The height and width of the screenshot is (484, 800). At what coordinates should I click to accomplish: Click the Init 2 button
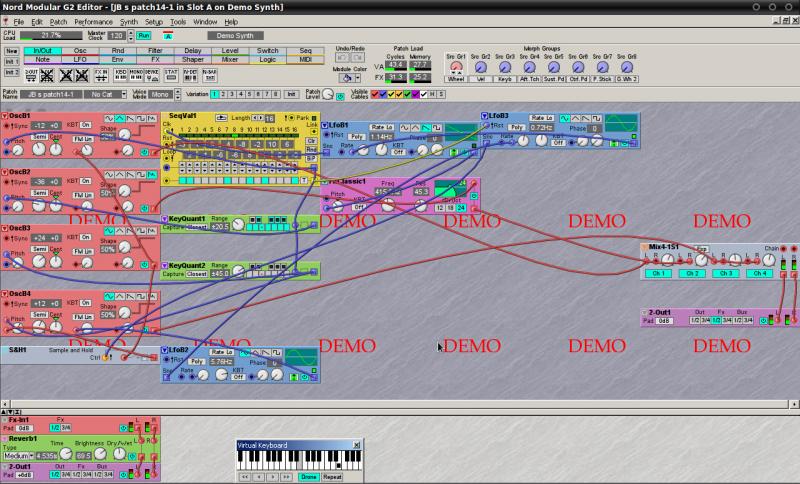click(12, 72)
